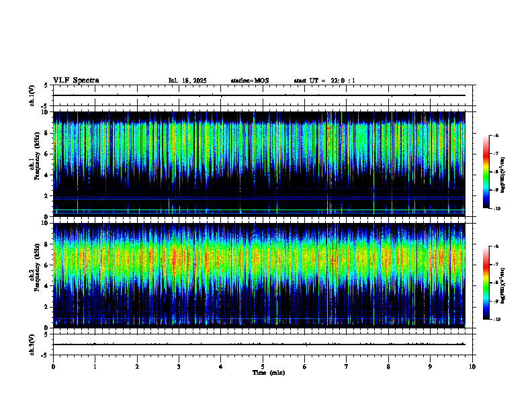Click the "Time (min)" x-axis label
This screenshot has width=532, height=411.
269,373
